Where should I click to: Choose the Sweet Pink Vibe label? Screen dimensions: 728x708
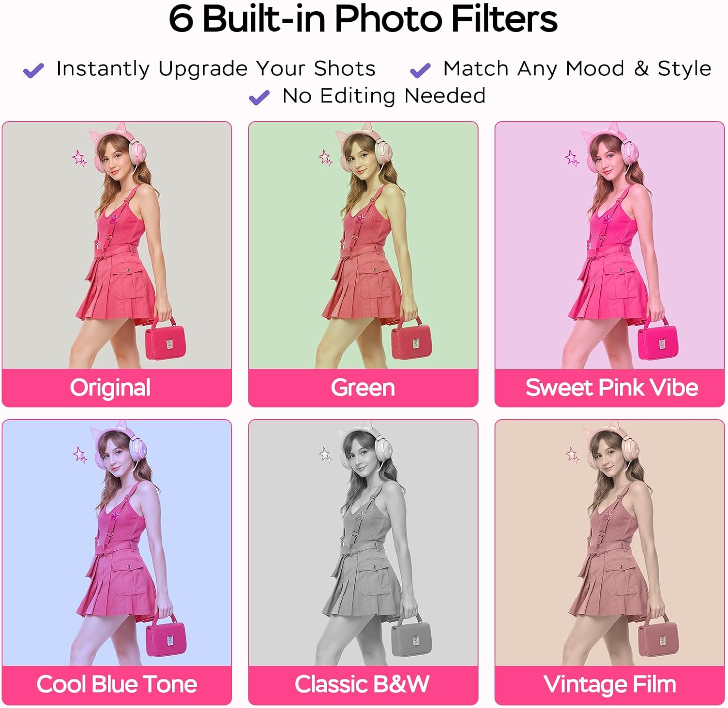[x=612, y=388]
